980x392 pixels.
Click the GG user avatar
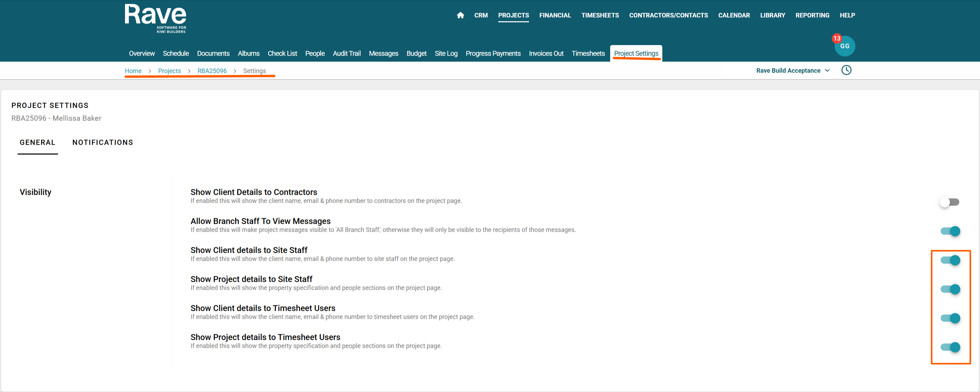pyautogui.click(x=845, y=47)
